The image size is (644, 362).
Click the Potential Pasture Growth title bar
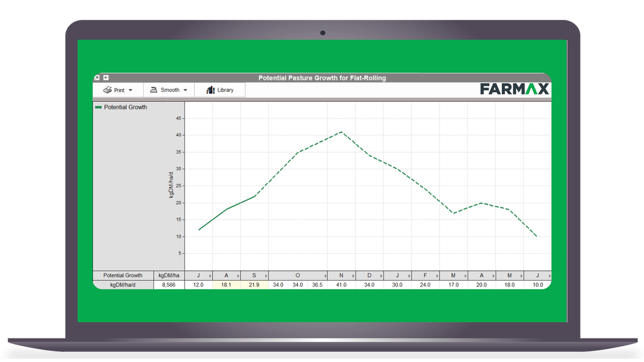tap(322, 78)
